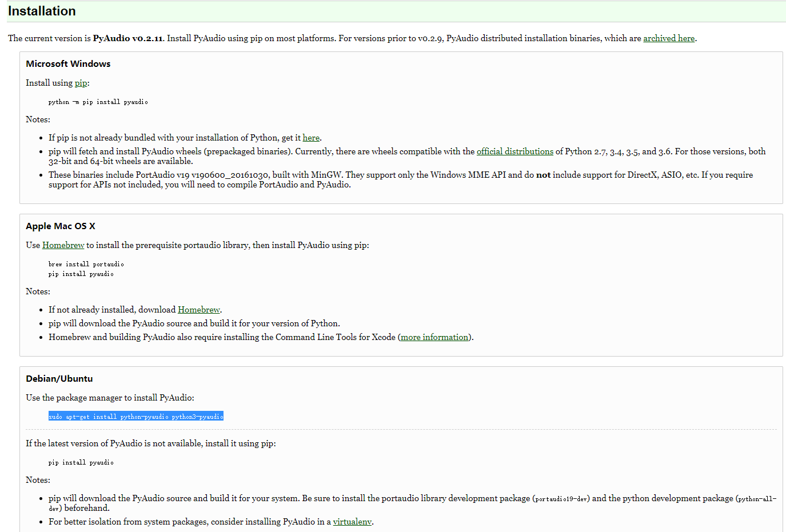Click the "Notes:" label in Windows section

[x=38, y=119]
